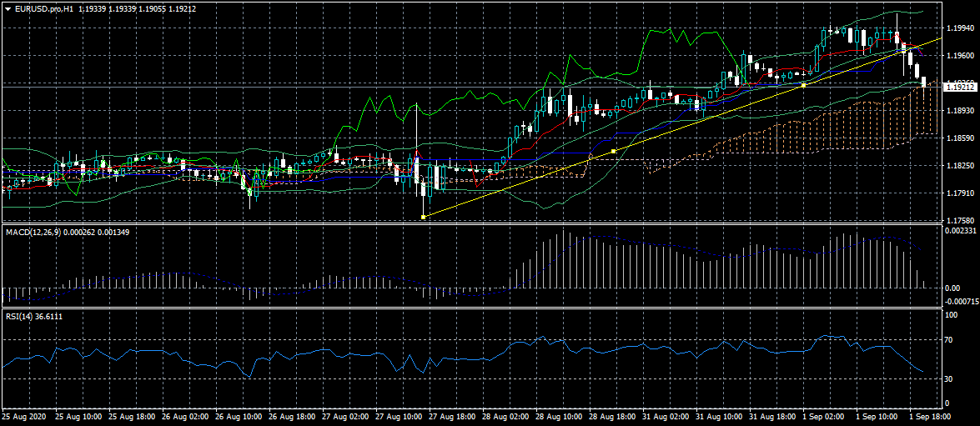
Task: Click the 26 Aug 18:00 time label
Action: pyautogui.click(x=293, y=416)
